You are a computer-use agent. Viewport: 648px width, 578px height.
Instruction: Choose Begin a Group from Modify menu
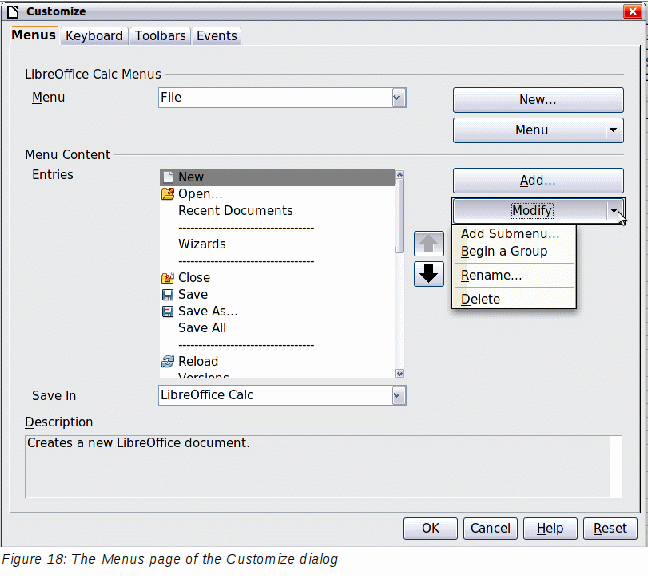[x=504, y=252]
